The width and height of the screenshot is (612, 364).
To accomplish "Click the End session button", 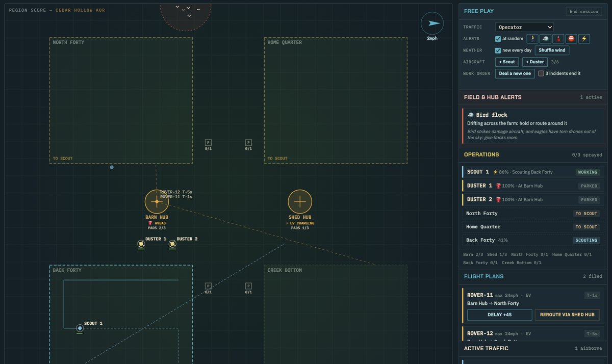I will coord(584,12).
